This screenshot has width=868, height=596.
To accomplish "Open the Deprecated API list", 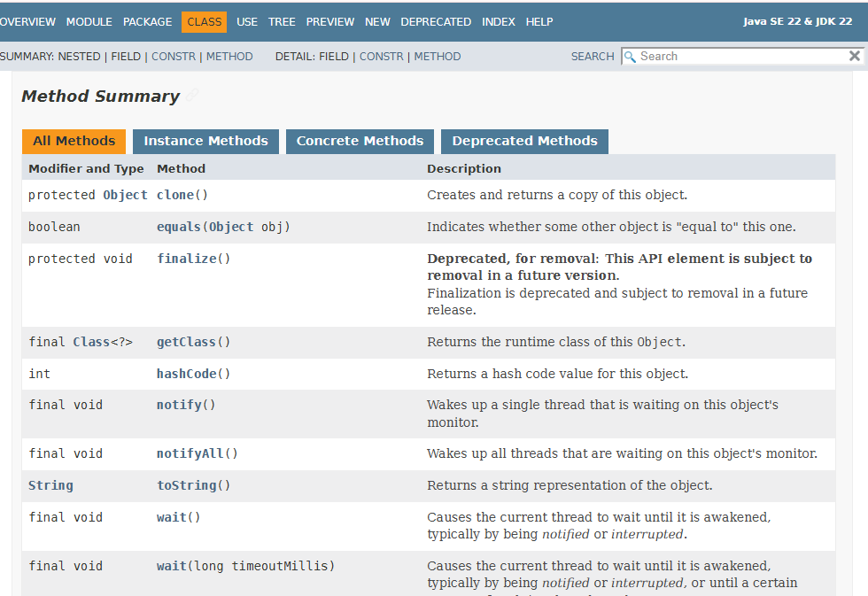I will [x=436, y=22].
